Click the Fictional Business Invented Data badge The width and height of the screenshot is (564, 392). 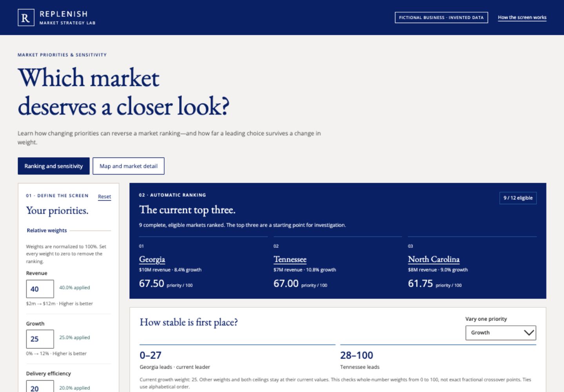pos(441,18)
